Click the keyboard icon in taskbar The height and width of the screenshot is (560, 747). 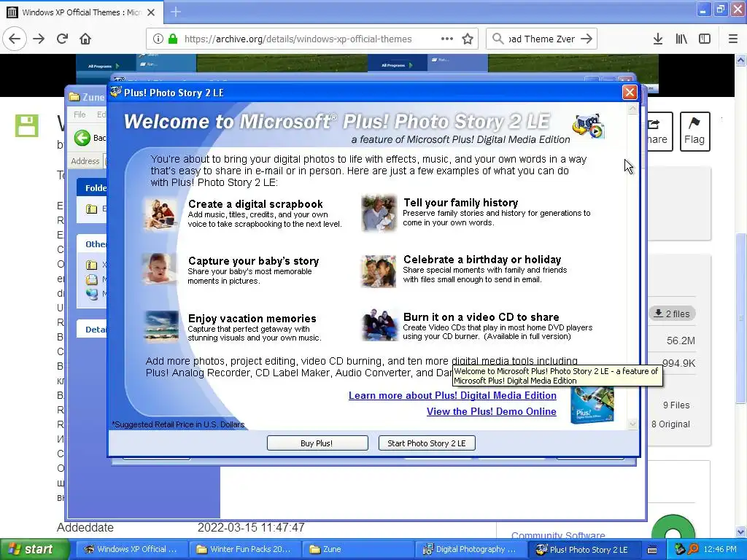[652, 550]
